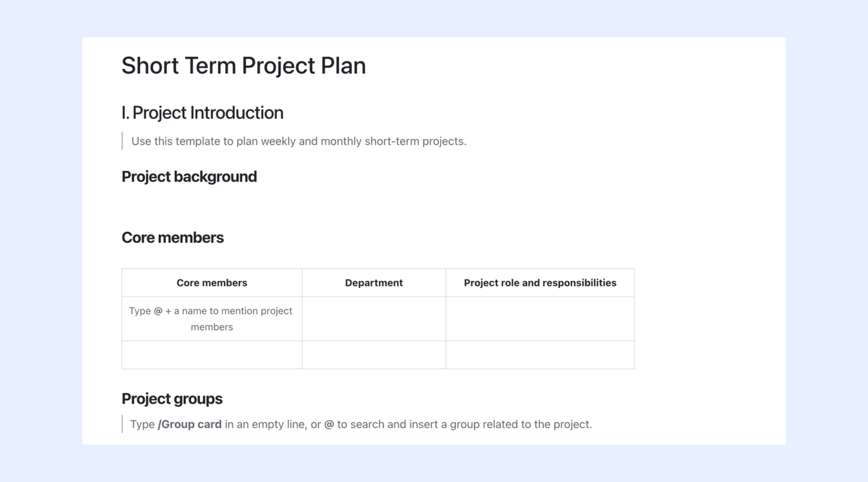This screenshot has height=482, width=868.
Task: Click the group insert instruction quote line
Action: (361, 425)
